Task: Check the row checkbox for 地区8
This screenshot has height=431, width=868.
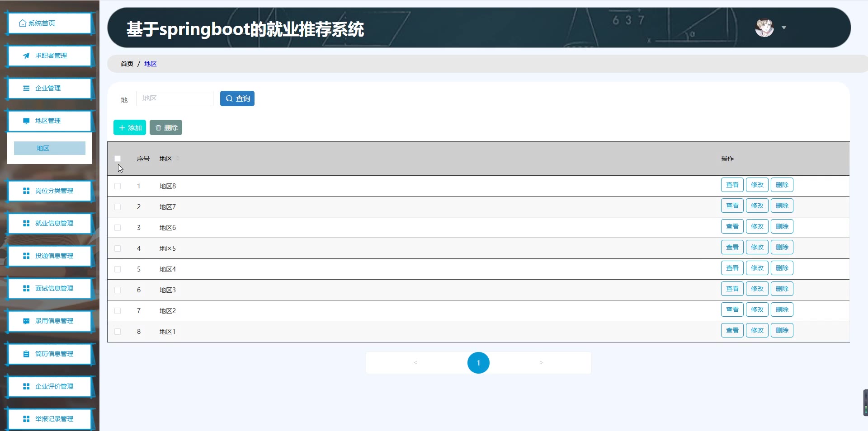Action: 118,186
